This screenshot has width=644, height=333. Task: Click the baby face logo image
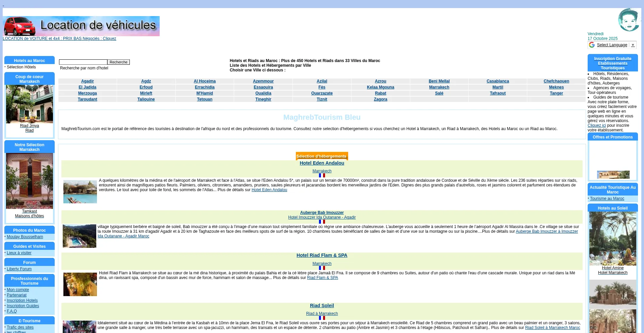tap(629, 20)
